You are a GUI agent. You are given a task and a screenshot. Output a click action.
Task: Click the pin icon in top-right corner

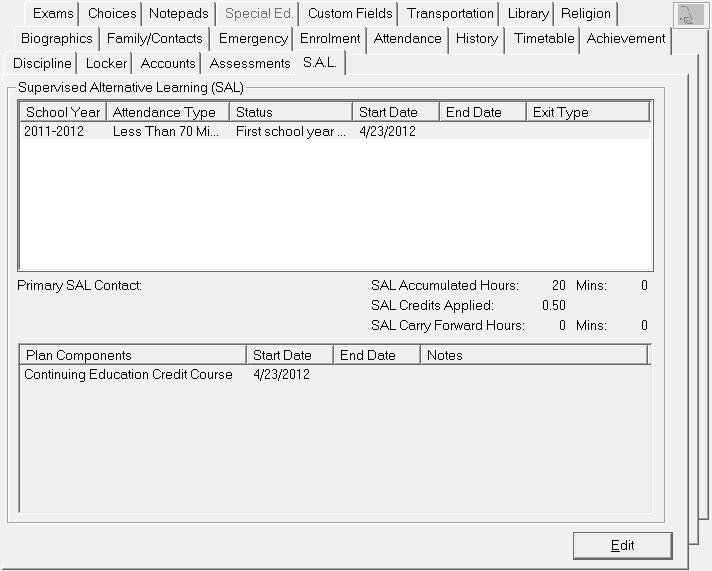coord(689,15)
